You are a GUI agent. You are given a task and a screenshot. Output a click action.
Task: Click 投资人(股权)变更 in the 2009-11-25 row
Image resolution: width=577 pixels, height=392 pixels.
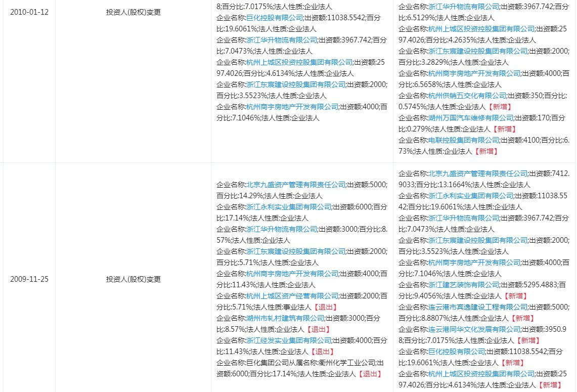pyautogui.click(x=134, y=279)
